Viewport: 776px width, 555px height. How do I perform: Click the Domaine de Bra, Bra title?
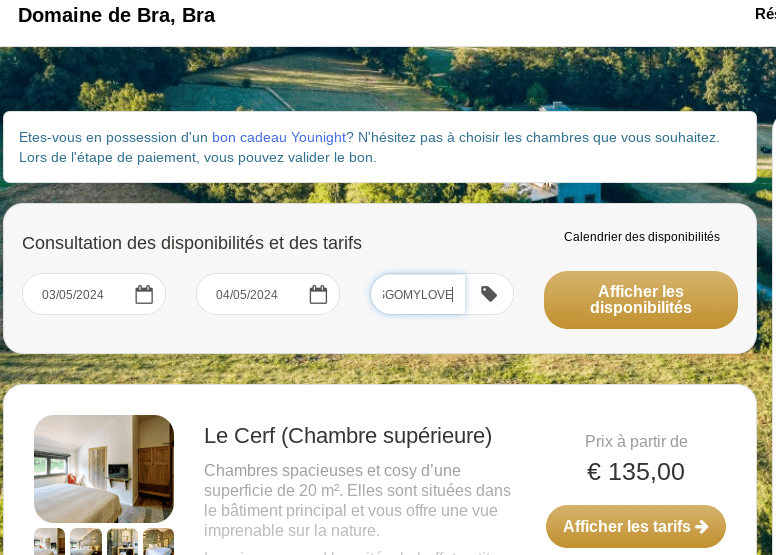tap(116, 15)
